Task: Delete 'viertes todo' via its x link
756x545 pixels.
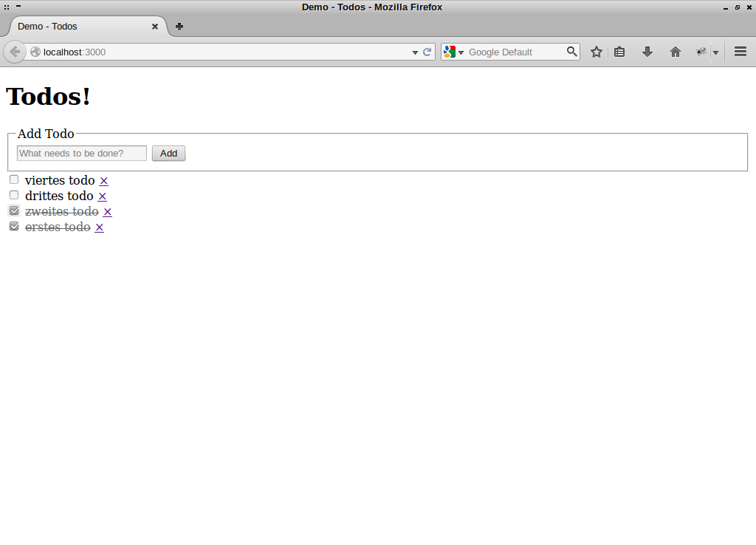Action: click(103, 181)
